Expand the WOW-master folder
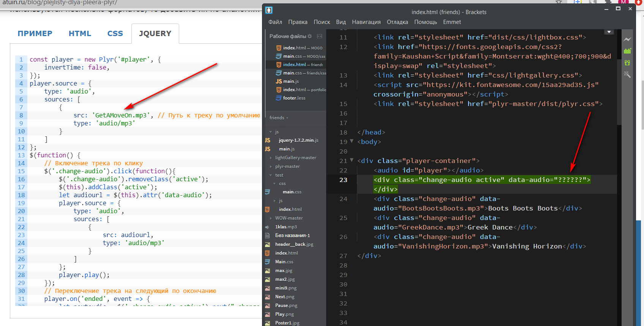This screenshot has width=644, height=326. pos(271,218)
